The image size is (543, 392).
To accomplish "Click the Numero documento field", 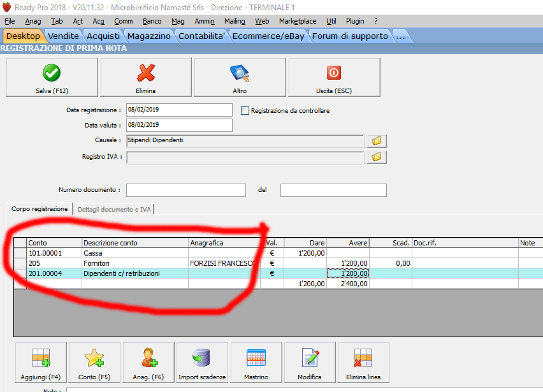I will 186,190.
